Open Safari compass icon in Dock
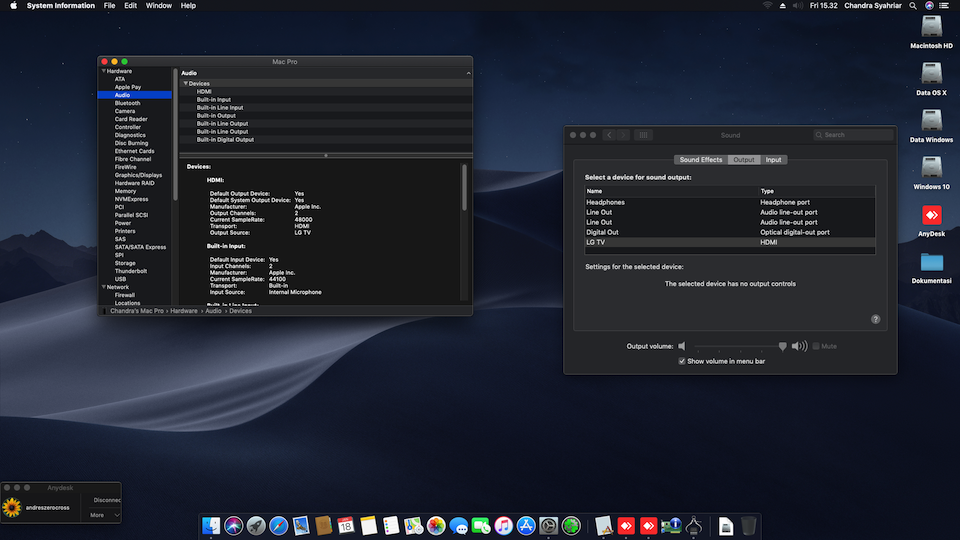The height and width of the screenshot is (540, 960). (x=279, y=525)
